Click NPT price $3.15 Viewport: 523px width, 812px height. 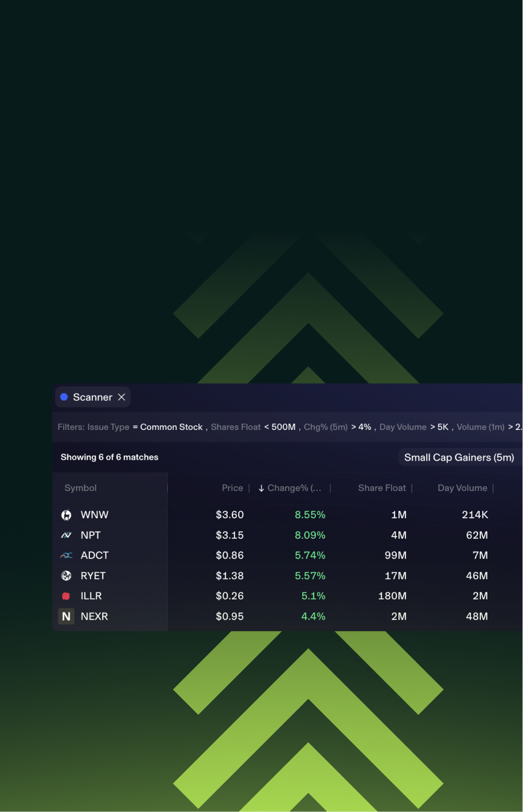(x=229, y=535)
